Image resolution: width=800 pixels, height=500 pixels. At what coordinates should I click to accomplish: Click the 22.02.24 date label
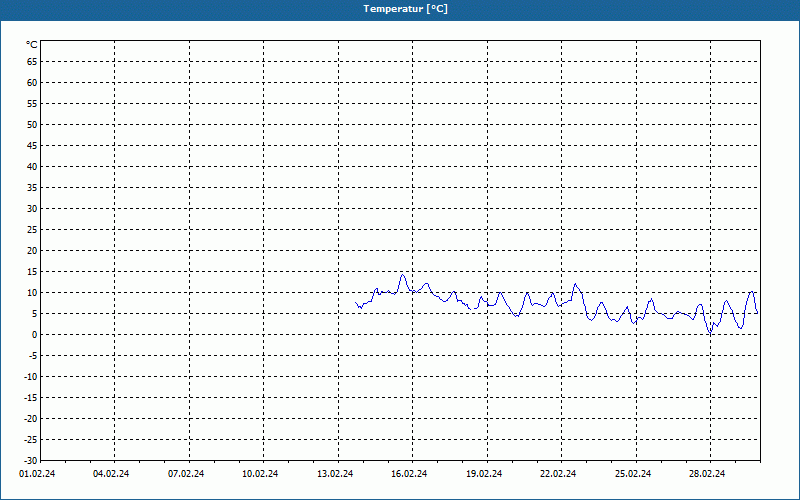click(558, 474)
